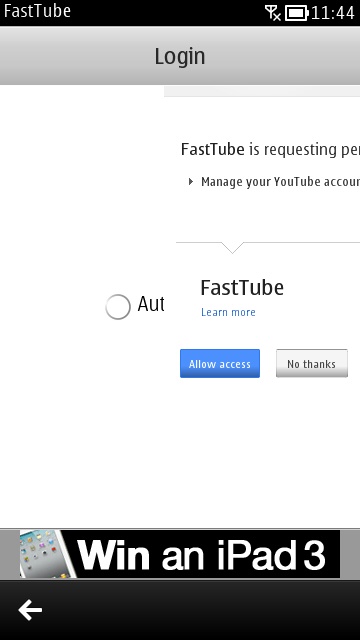Click the downward notch on the divider line

pyautogui.click(x=232, y=247)
